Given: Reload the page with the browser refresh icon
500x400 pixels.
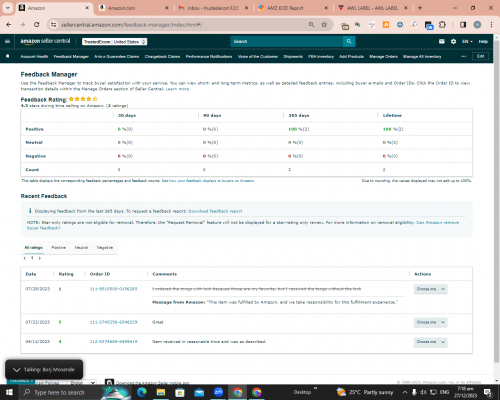Looking at the screenshot, I should [37, 25].
